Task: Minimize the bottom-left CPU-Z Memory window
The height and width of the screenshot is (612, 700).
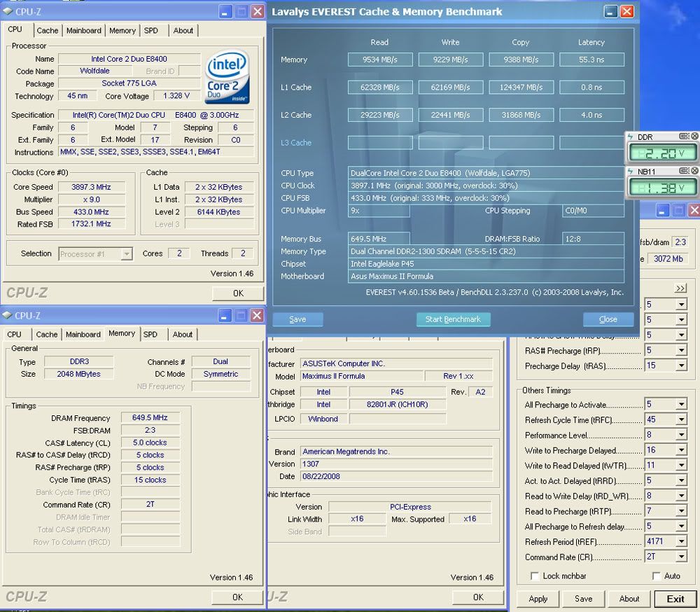Action: (225, 316)
